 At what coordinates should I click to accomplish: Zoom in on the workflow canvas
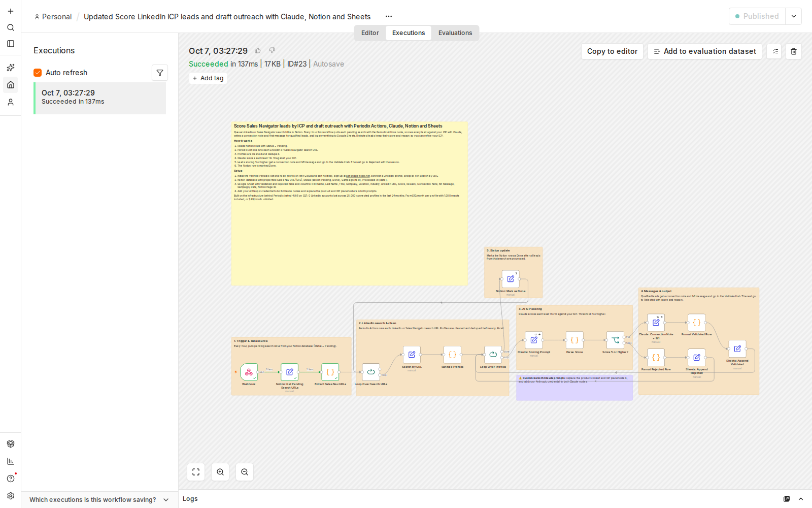click(220, 472)
